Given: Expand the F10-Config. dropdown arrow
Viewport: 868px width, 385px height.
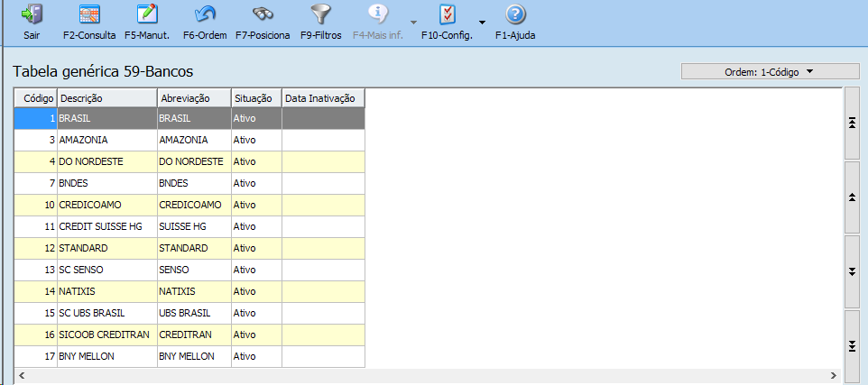Looking at the screenshot, I should pos(482,22).
